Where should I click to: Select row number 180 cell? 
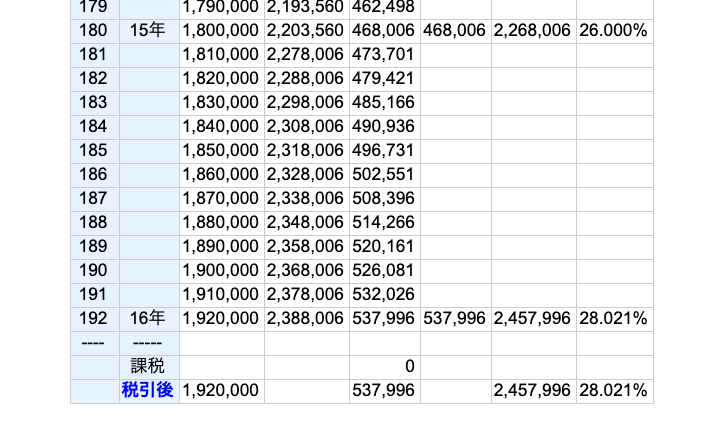pos(93,31)
